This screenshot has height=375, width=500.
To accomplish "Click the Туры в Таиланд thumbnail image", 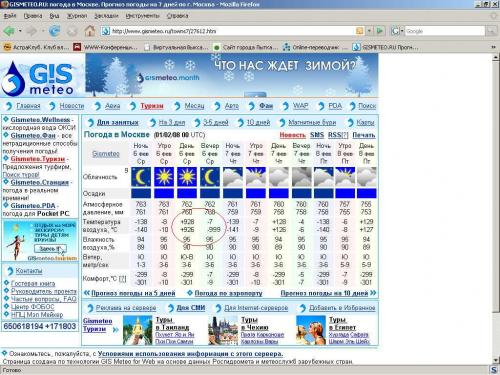I will tap(137, 330).
